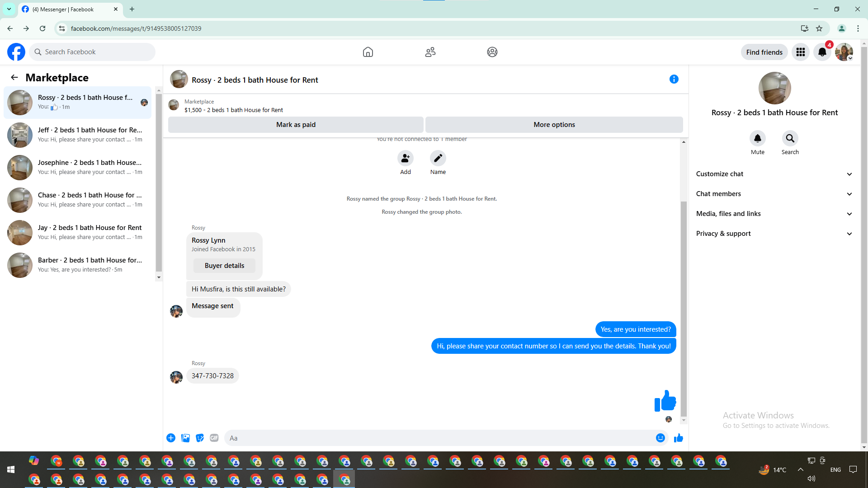
Task: Attach a photo or file
Action: (x=185, y=438)
